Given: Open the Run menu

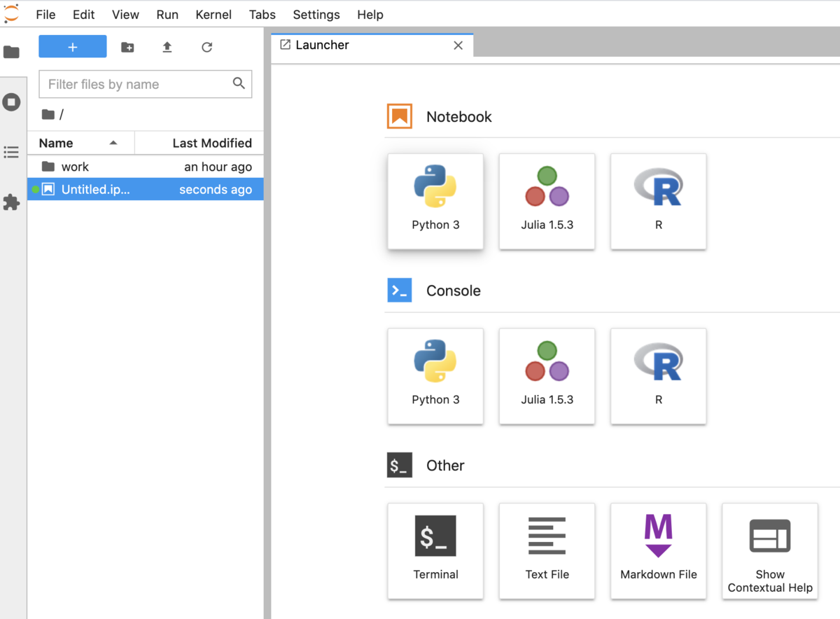Looking at the screenshot, I should click(x=167, y=14).
